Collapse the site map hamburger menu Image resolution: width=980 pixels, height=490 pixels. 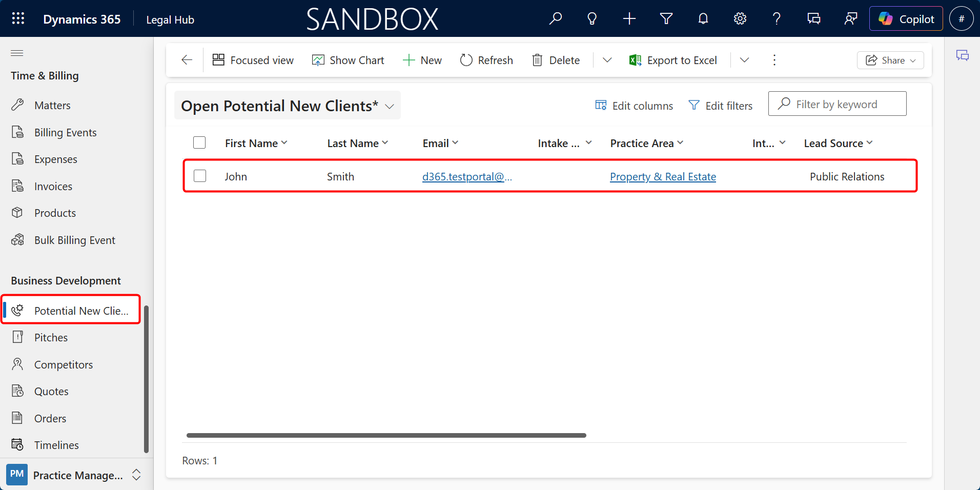pos(17,53)
